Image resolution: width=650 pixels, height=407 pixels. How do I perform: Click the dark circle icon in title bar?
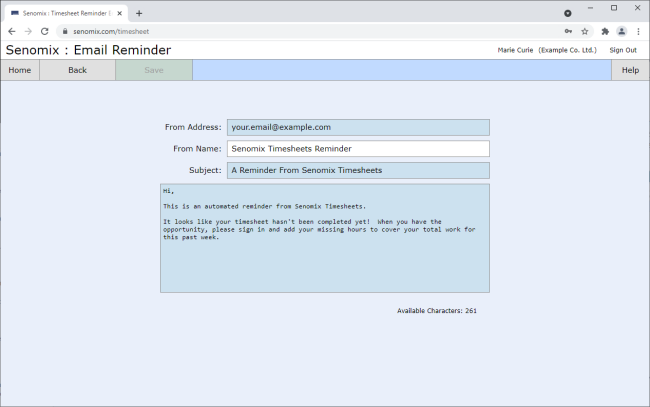568,13
